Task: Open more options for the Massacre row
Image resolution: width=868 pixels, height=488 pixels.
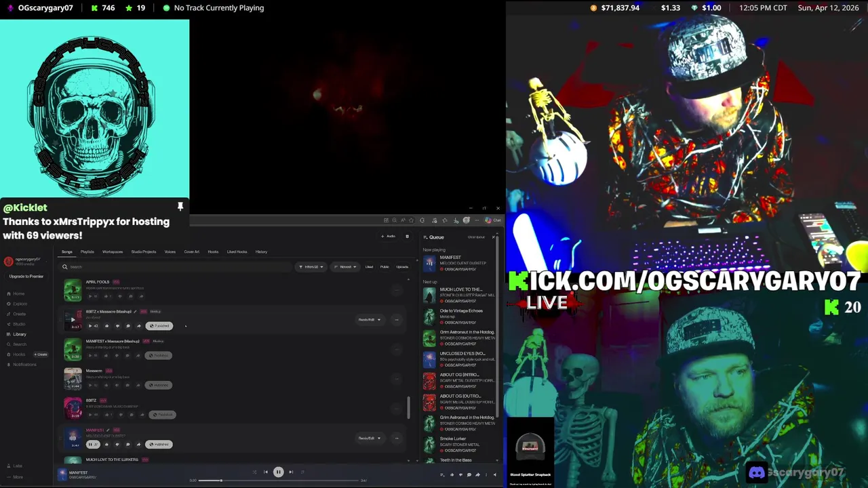Action: 397,379
